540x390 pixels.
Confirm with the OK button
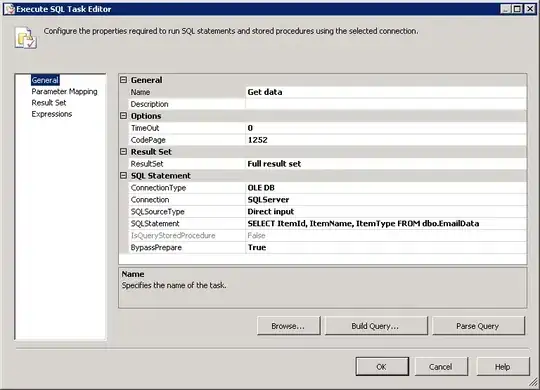(382, 367)
